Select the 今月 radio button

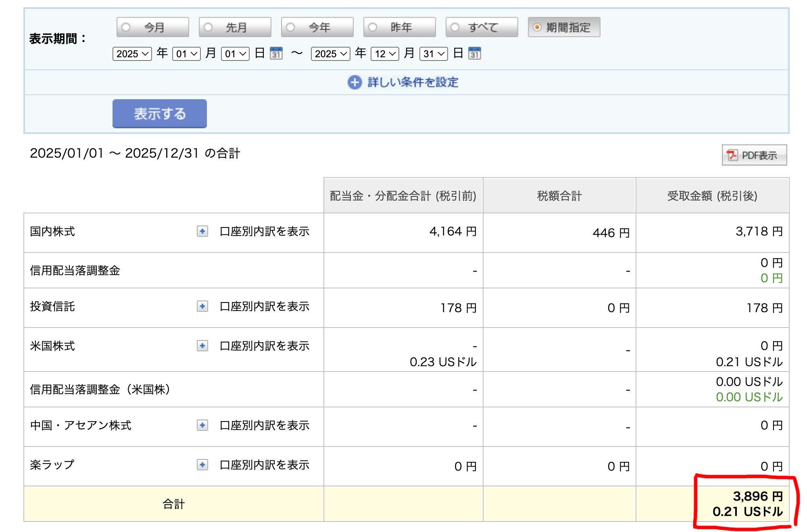tap(126, 27)
